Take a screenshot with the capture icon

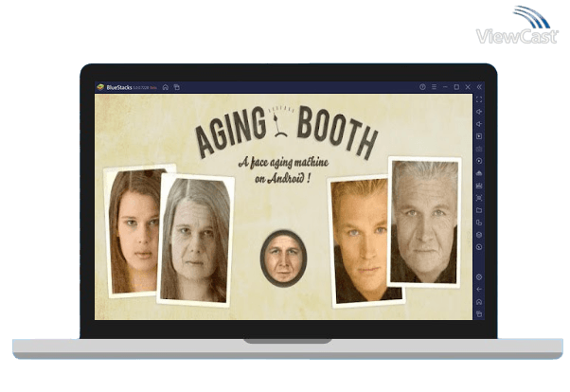coord(479,198)
